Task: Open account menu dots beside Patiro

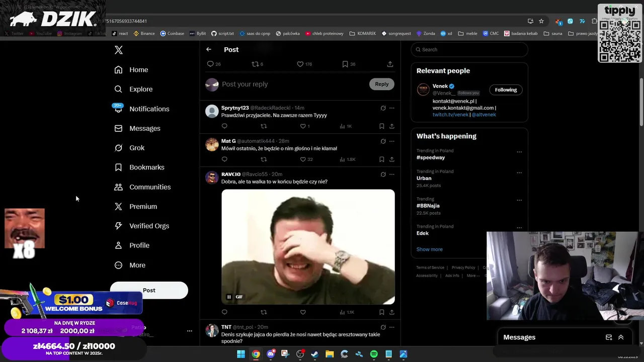Action: [190, 331]
